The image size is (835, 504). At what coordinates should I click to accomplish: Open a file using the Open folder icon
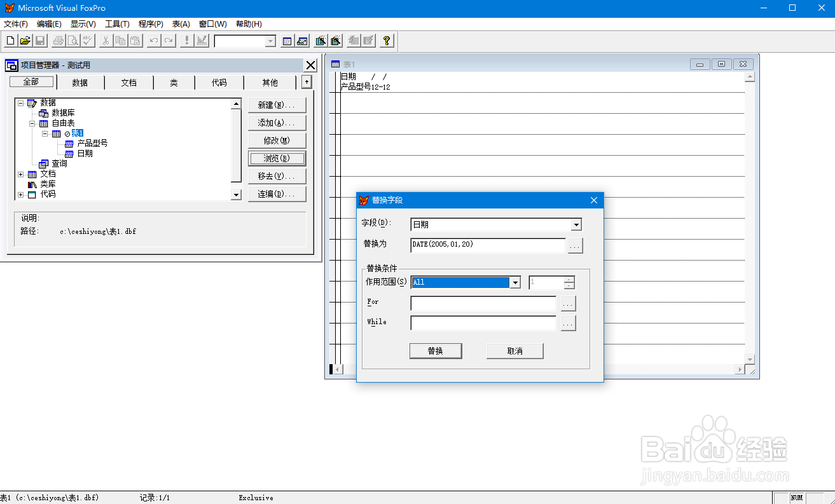point(25,40)
